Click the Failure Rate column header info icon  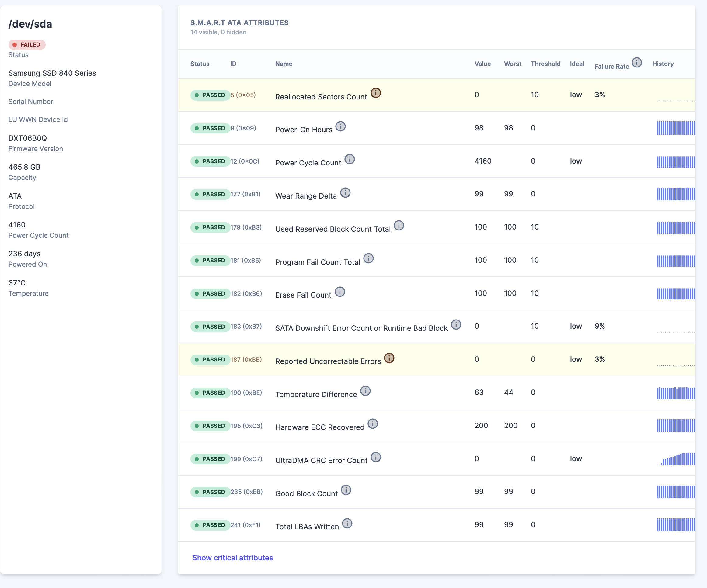(x=637, y=63)
